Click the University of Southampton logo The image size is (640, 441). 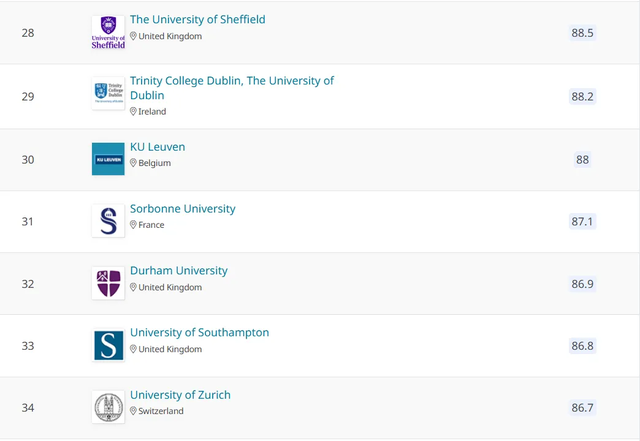coord(108,345)
